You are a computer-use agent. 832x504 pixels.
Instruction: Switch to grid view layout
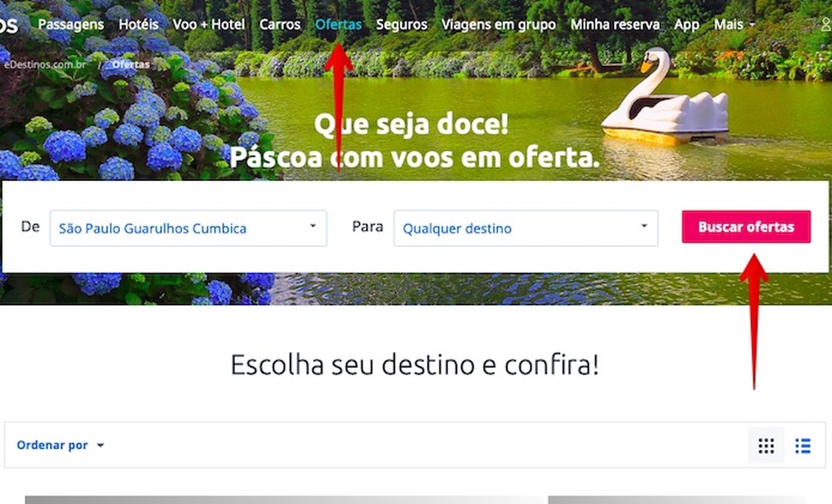[x=766, y=446]
